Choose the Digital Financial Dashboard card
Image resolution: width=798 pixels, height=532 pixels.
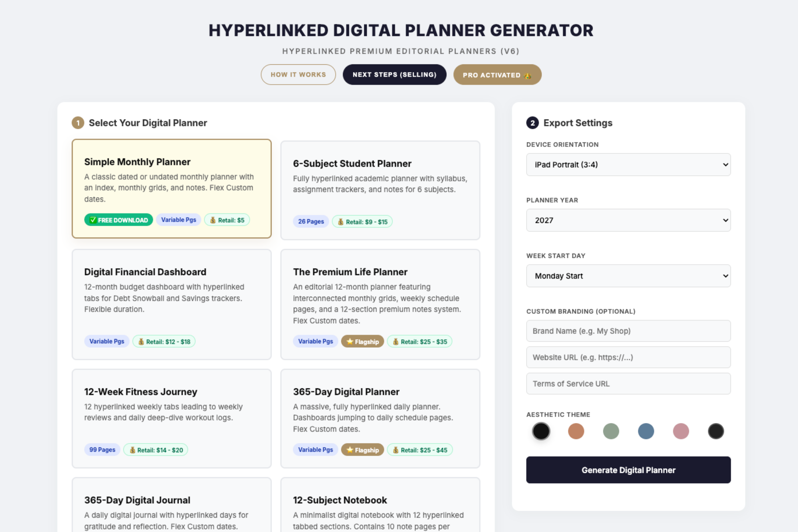point(172,304)
